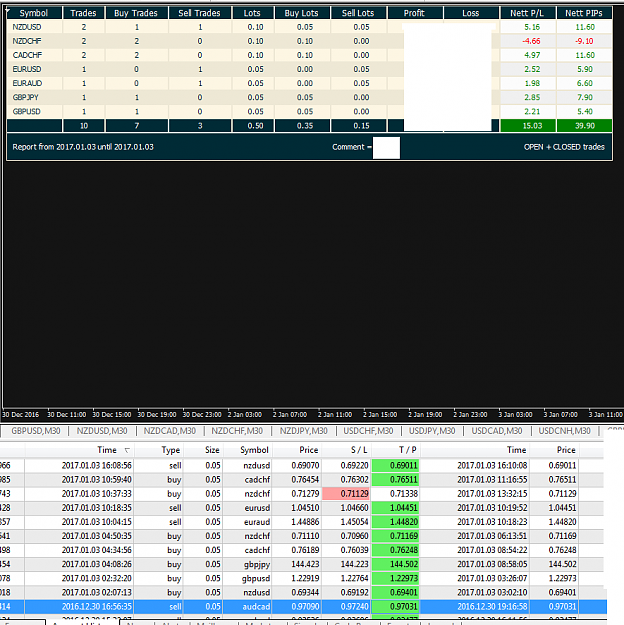Open the USDJPY,M30 chart tab
The width and height of the screenshot is (624, 625).
click(432, 431)
